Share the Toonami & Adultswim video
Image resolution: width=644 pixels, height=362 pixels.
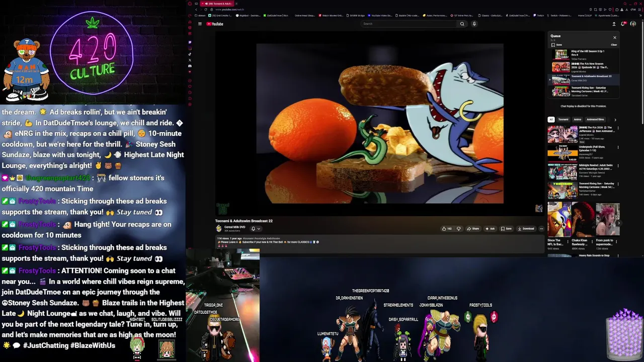click(473, 229)
